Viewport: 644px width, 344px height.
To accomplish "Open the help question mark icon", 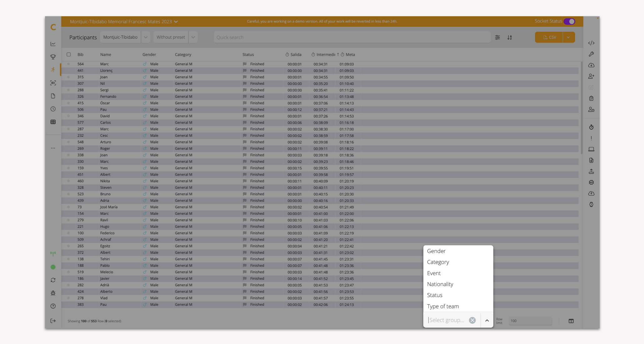I will (53, 306).
